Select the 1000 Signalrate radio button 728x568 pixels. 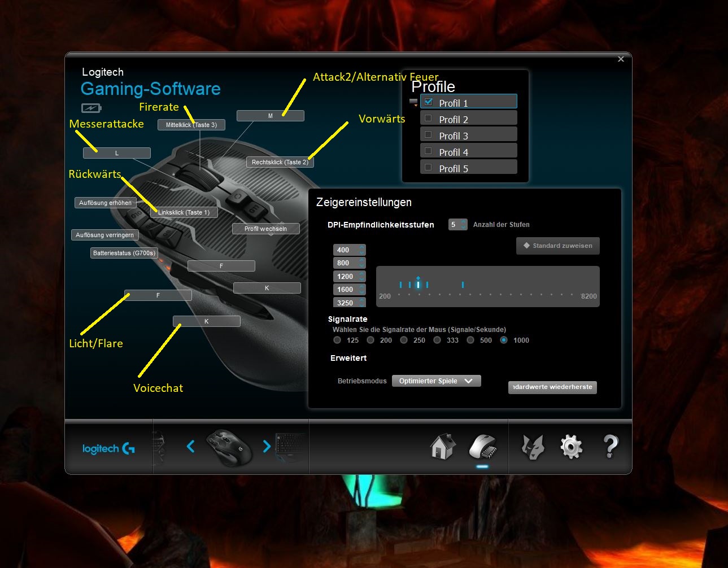(x=504, y=340)
